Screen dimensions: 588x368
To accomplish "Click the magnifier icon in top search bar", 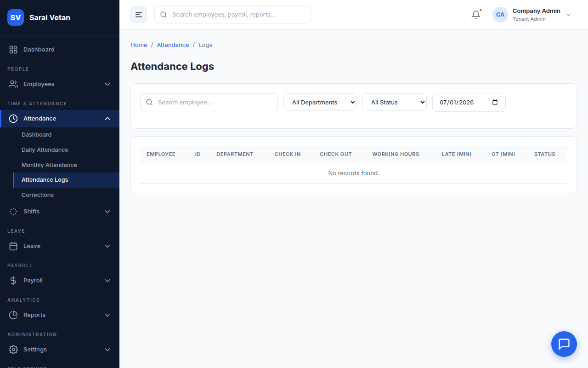I will [x=164, y=15].
